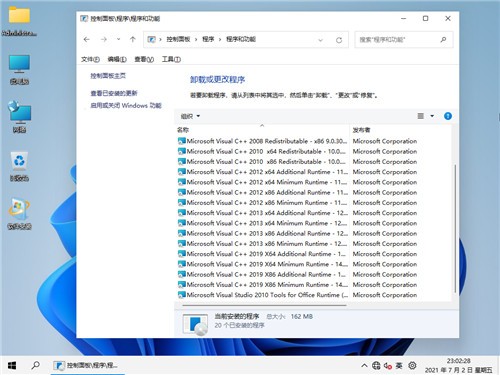Open the folder icon on the desktop
500x375 pixels.
click(x=19, y=21)
